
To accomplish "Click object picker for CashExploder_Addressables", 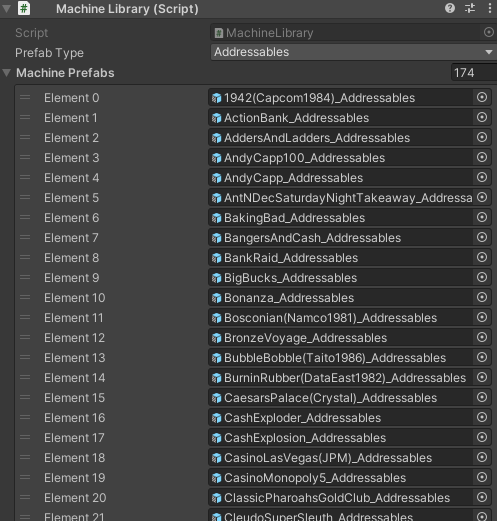I will click(x=482, y=417).
